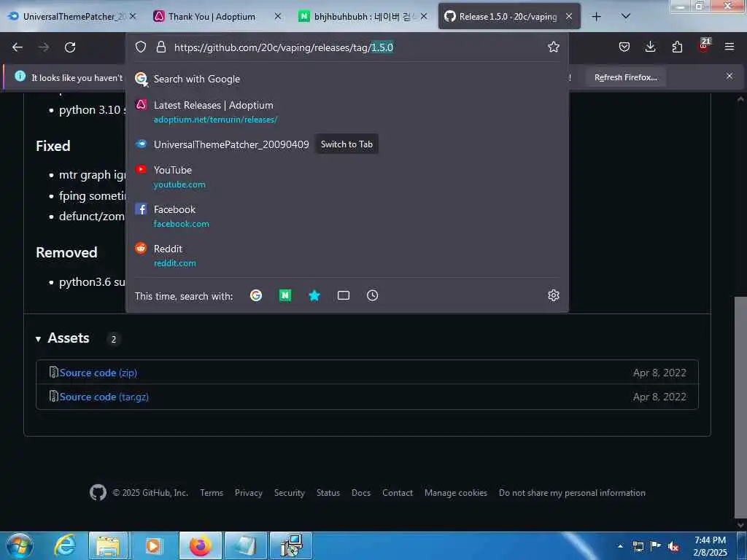The height and width of the screenshot is (560, 747).
Task: Dismiss the Refresh Firefox notification bar
Action: 729,76
